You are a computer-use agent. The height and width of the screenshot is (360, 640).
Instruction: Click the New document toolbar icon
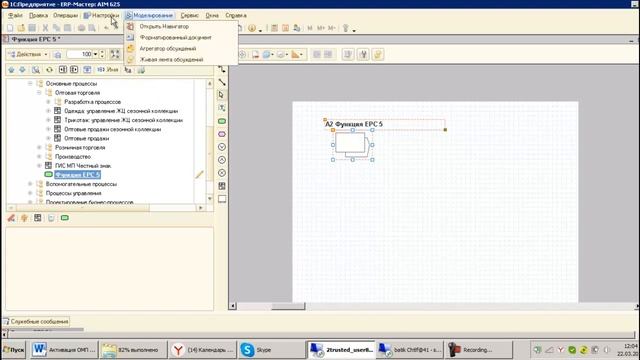10,28
